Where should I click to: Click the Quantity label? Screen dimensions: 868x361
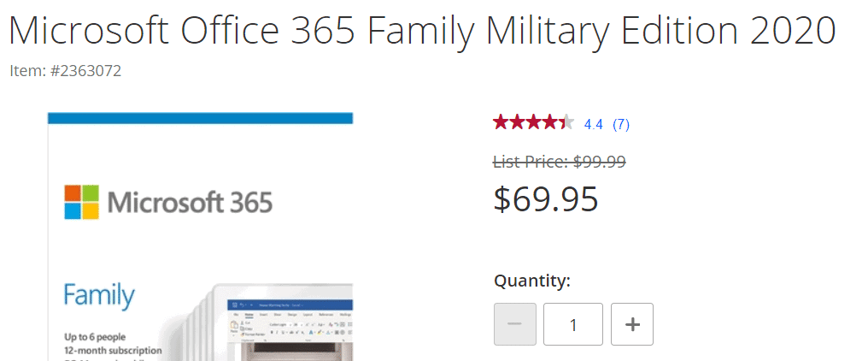click(531, 280)
